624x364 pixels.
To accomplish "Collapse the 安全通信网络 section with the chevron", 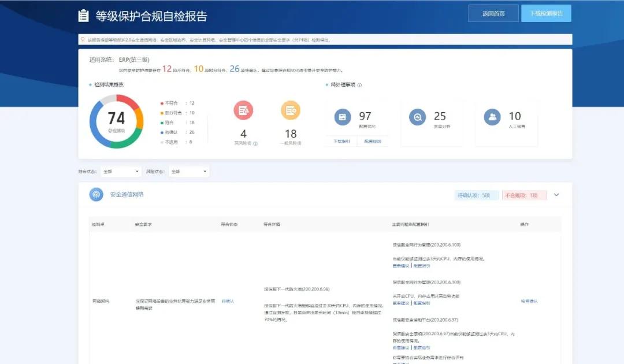I will click(556, 195).
